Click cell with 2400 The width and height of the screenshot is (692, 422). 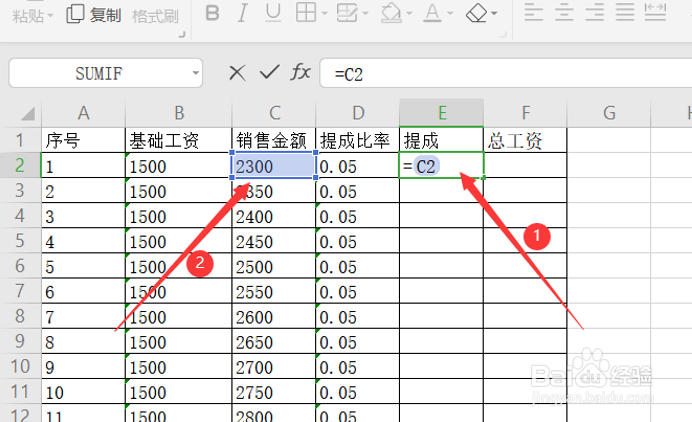tap(274, 215)
